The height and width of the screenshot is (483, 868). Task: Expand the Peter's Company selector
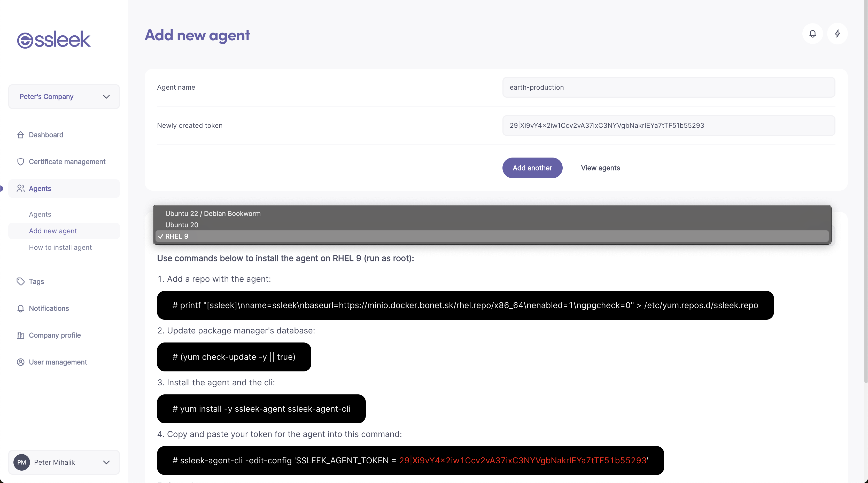[64, 97]
